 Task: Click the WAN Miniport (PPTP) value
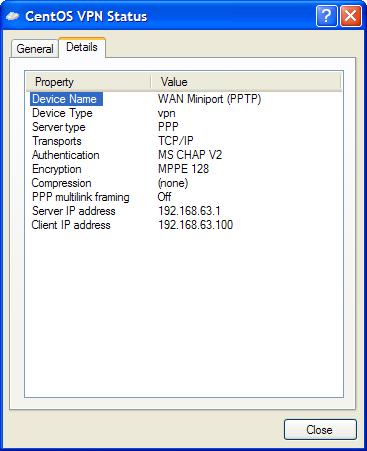[209, 99]
